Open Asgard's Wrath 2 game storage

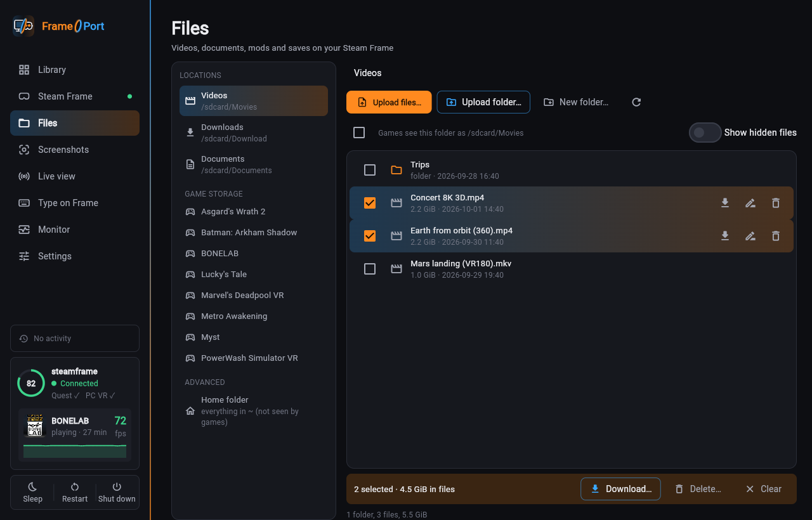click(254, 211)
